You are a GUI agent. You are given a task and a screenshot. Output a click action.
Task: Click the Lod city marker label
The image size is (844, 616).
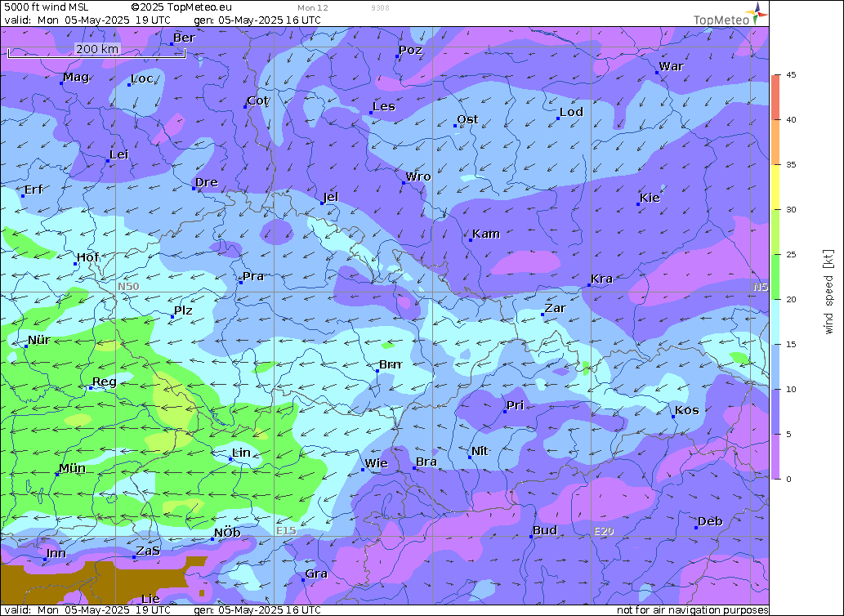571,112
